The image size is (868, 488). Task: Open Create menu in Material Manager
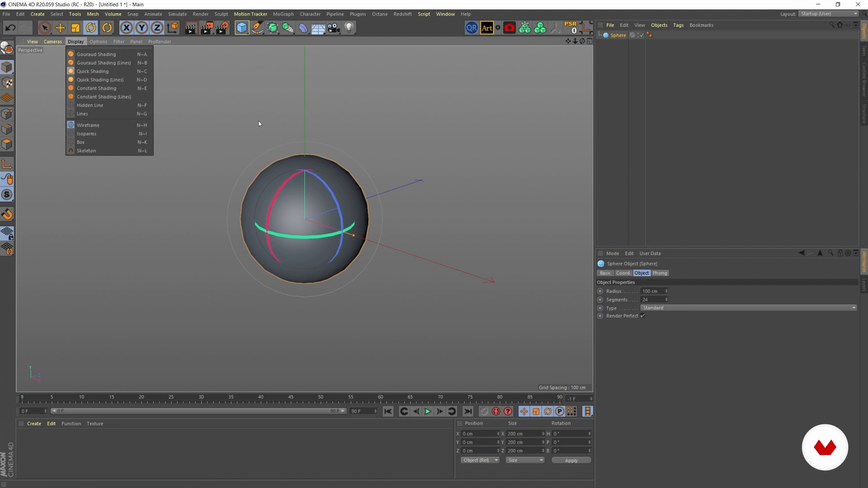tap(34, 424)
